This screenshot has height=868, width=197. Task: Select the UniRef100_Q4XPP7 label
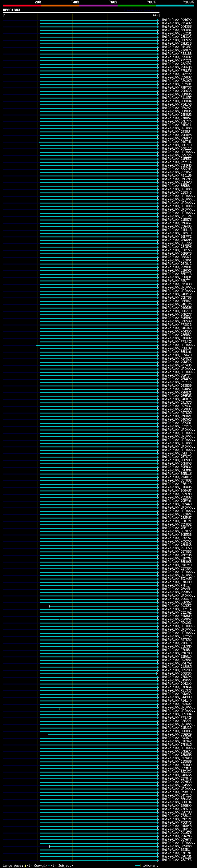click(176, 680)
